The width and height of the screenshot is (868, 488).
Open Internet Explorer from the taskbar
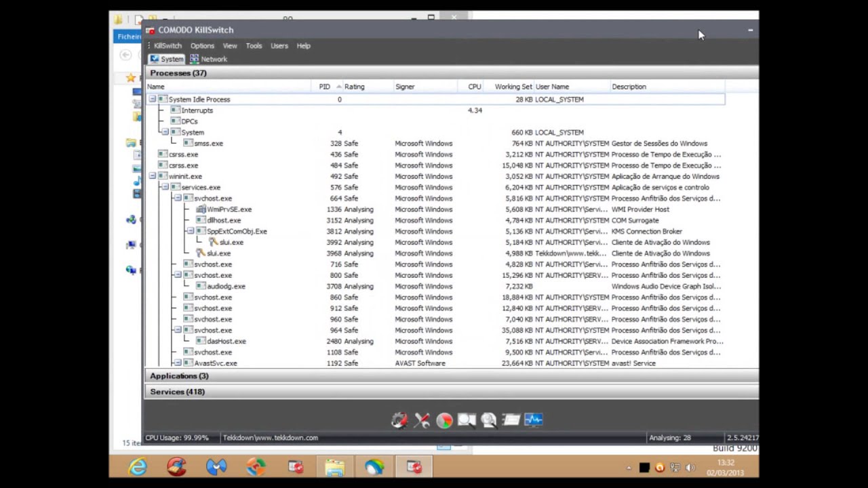point(138,467)
